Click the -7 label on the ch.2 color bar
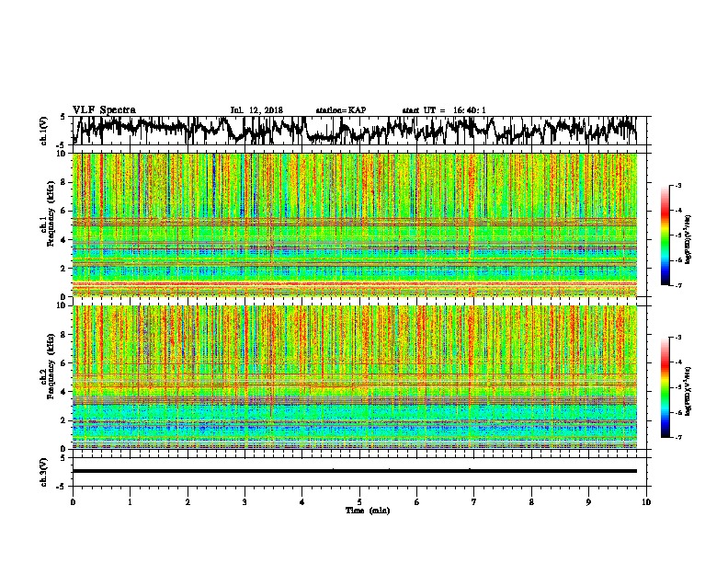Screen dimensions: 728x563 pos(677,437)
